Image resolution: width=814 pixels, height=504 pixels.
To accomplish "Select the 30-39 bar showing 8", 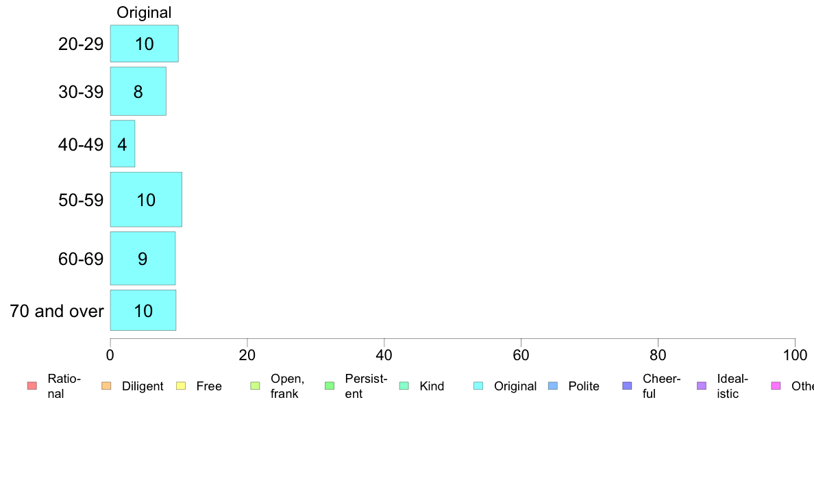I will click(x=138, y=91).
